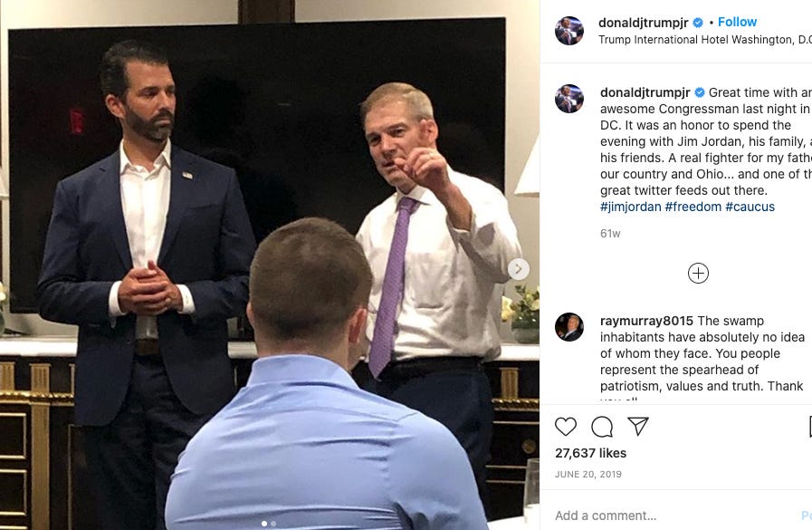Open raymurray8015 username link
The image size is (812, 530).
[646, 321]
